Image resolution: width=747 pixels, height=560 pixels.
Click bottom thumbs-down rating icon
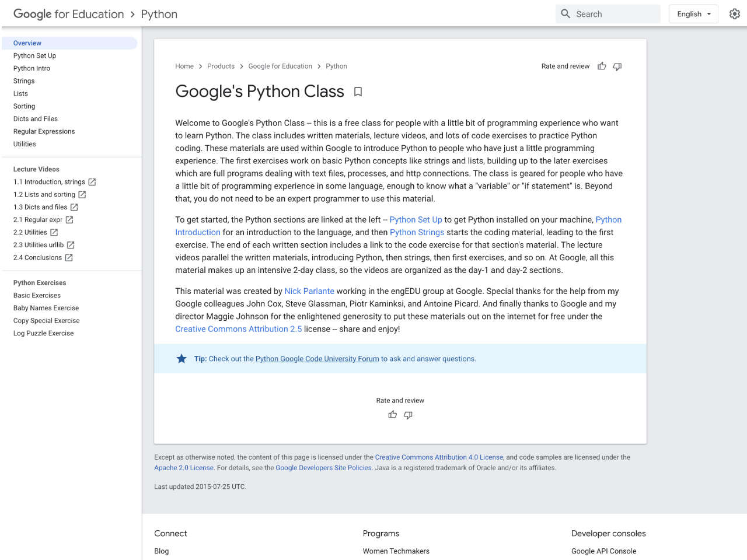[408, 415]
